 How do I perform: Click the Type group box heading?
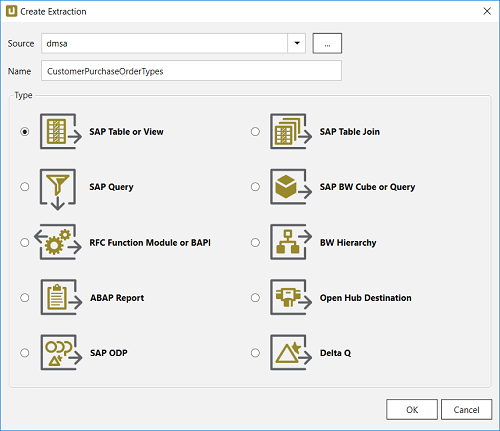[x=23, y=95]
